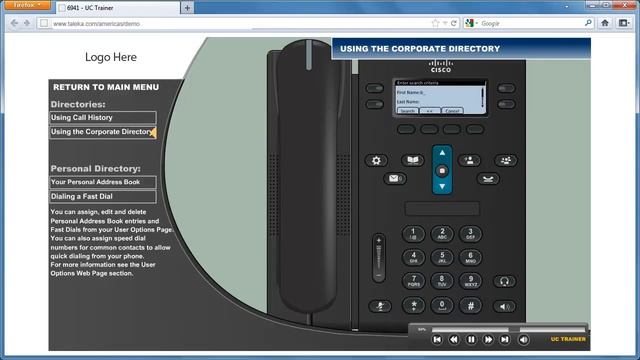Go to the browser home page

pyautogui.click(x=605, y=23)
